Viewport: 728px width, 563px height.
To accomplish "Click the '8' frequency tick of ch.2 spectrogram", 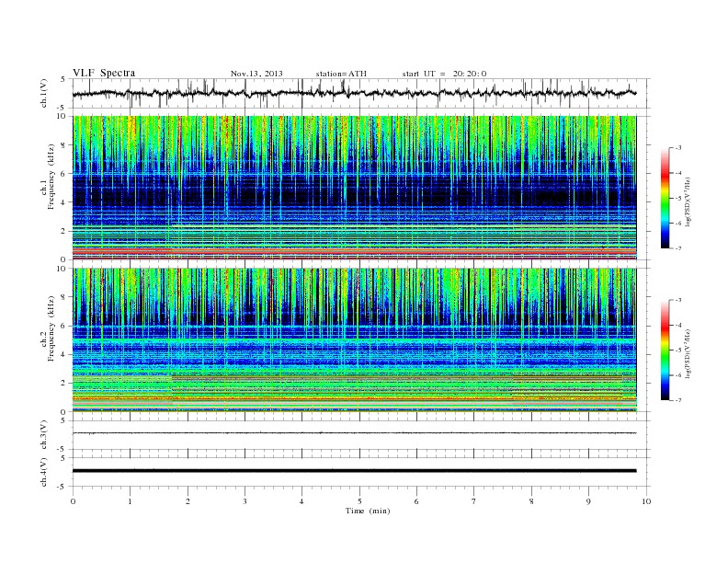I will [64, 297].
